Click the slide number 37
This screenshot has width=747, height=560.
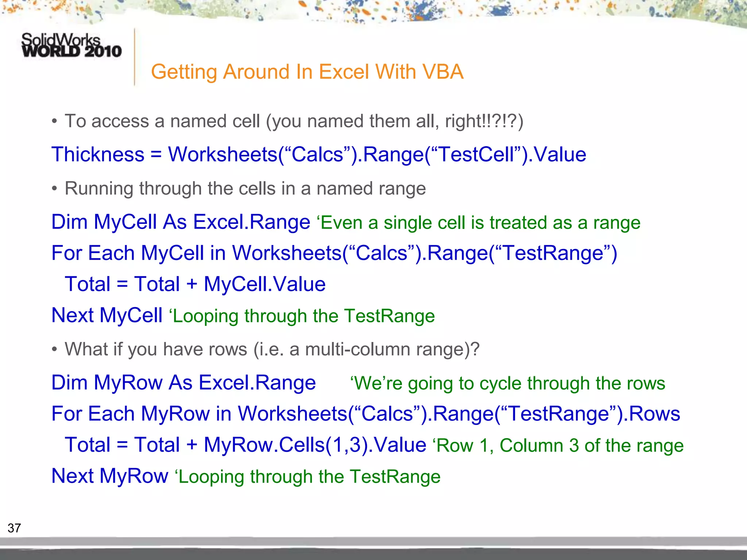pyautogui.click(x=14, y=528)
